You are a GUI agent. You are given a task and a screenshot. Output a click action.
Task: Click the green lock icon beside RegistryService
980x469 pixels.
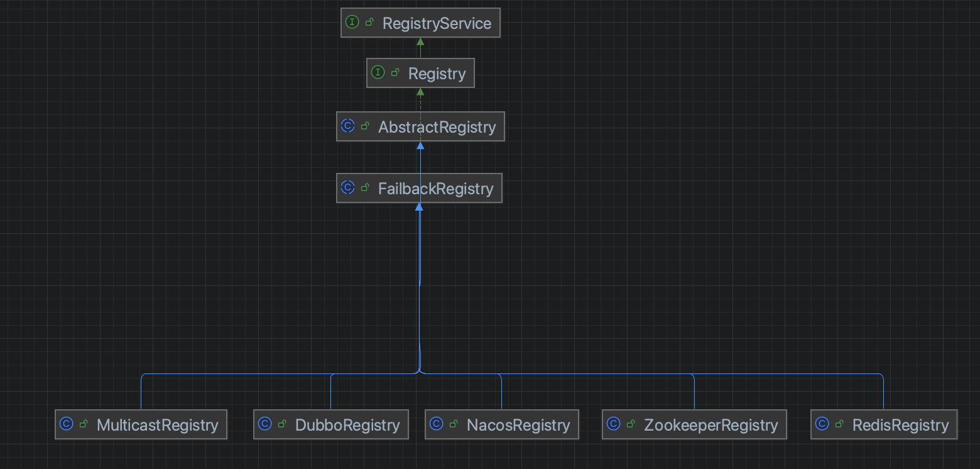(370, 23)
